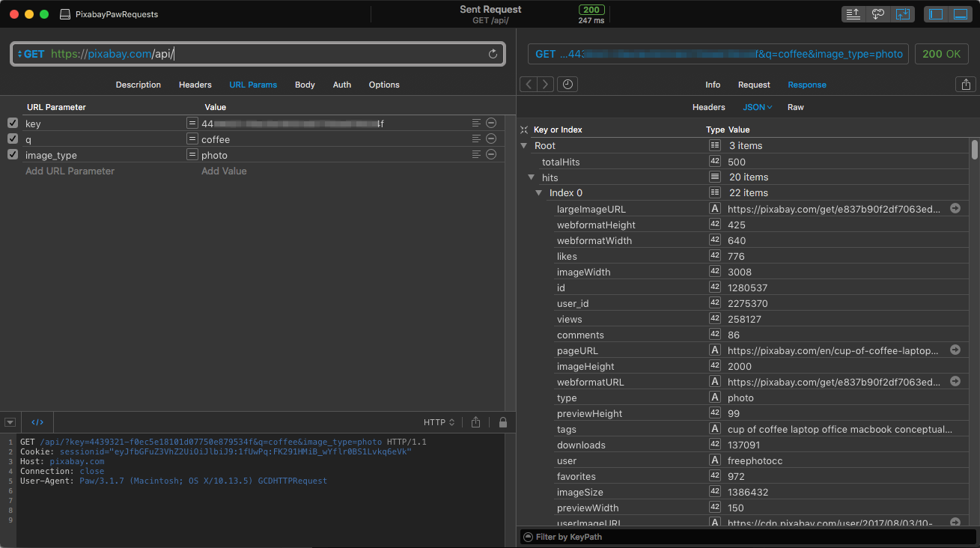
Task: Open the Request tab in response pane
Action: click(x=754, y=85)
